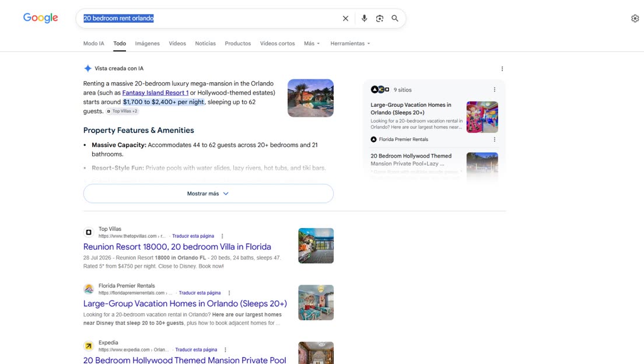Screen dimensions: 644x364
Task: Expand AI overview with Mostrar más
Action: point(208,194)
